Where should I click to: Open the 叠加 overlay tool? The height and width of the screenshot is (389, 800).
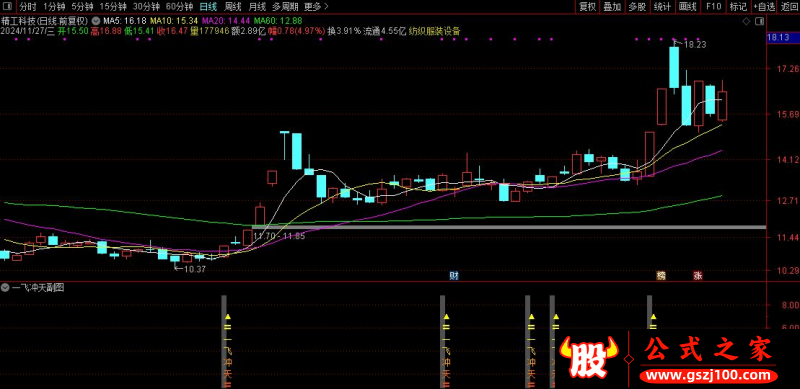point(612,7)
